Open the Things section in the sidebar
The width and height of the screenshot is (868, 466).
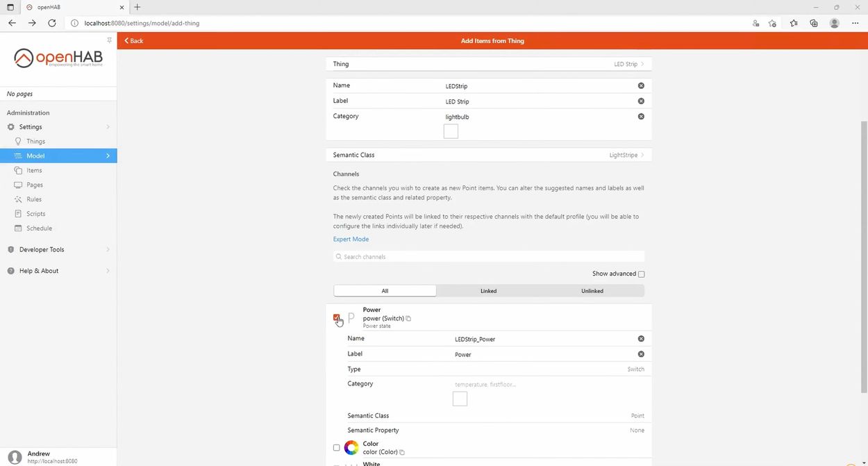point(35,141)
